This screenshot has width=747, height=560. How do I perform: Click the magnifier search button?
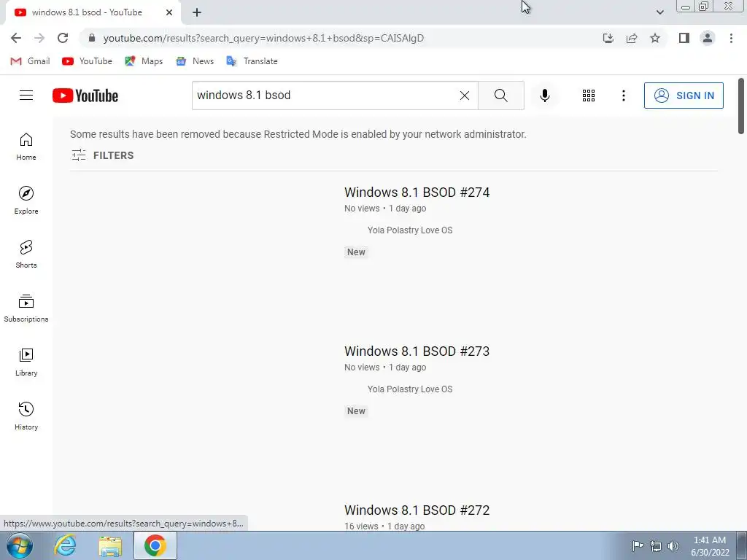tap(500, 96)
